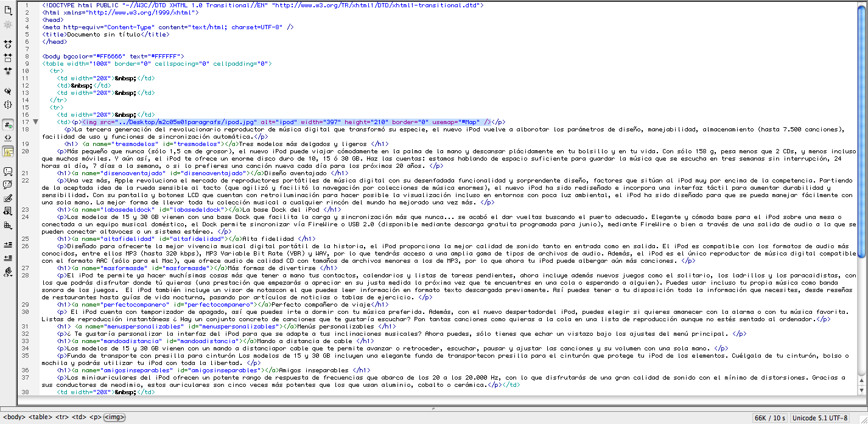
Task: Open the Apply Comment menu icon
Action: point(8,172)
